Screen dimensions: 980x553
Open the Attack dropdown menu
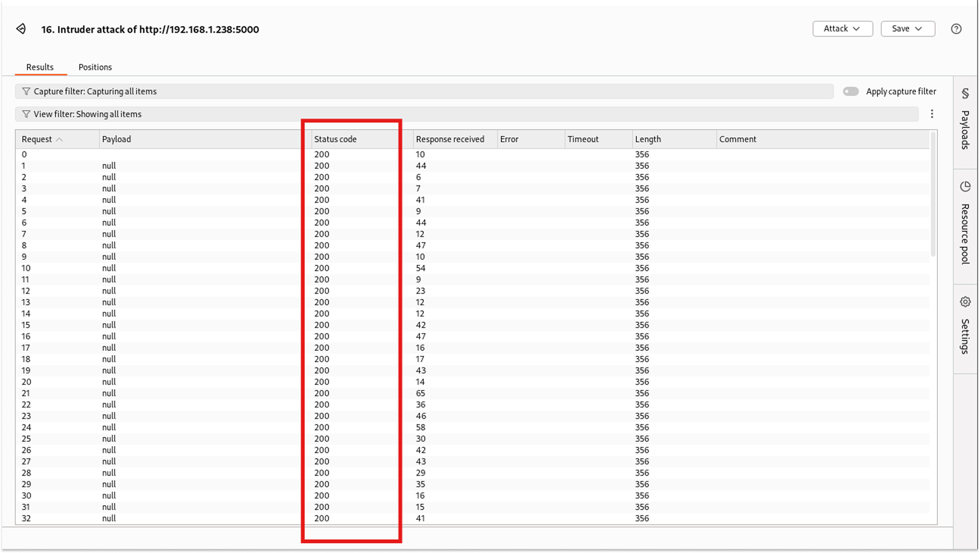(x=842, y=28)
